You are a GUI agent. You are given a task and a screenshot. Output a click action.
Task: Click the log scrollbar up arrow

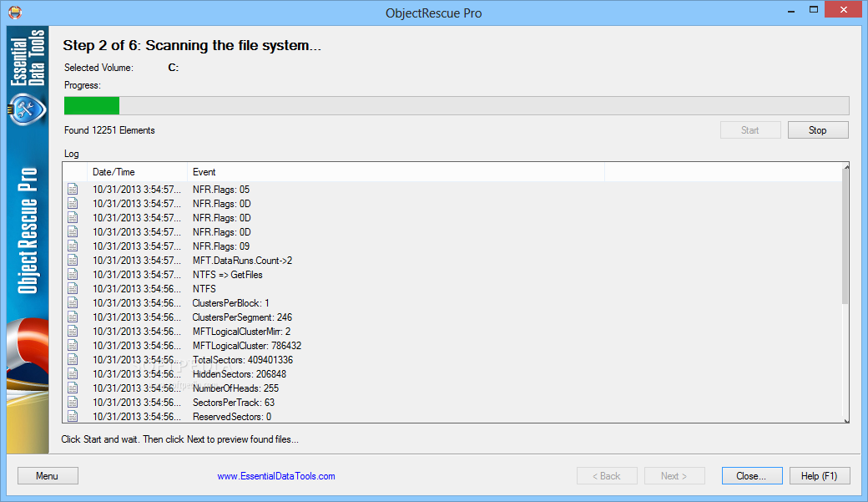pyautogui.click(x=845, y=167)
